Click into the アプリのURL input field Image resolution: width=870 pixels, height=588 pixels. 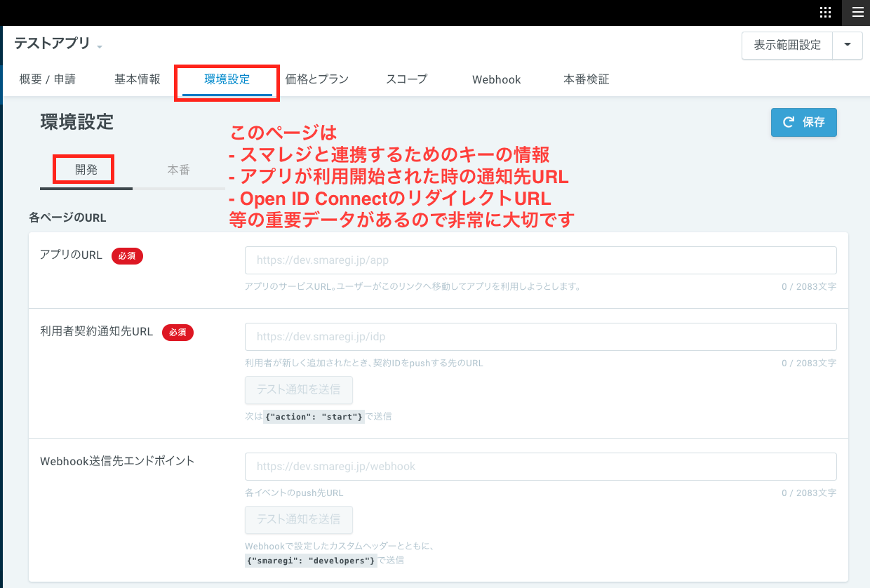[x=540, y=260]
